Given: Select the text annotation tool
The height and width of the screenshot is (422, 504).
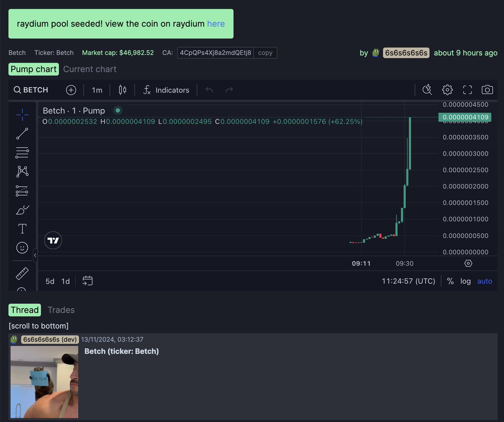Looking at the screenshot, I should point(22,228).
